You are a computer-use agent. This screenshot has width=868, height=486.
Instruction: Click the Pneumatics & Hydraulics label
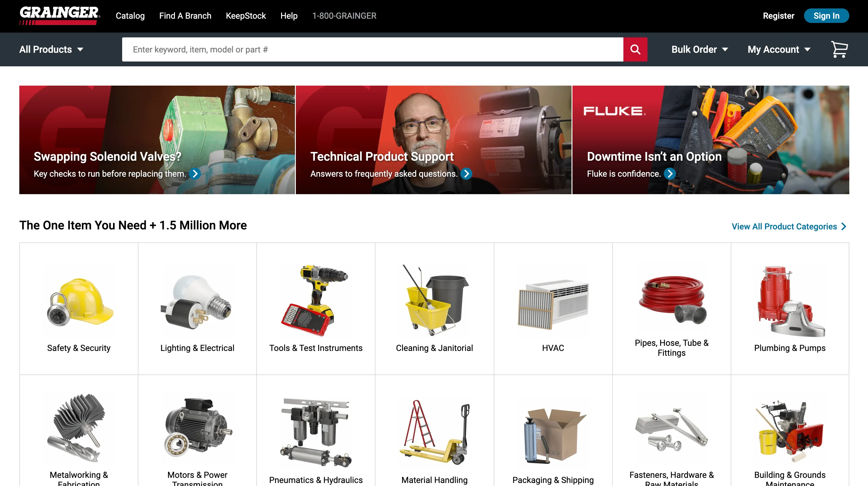(x=316, y=480)
